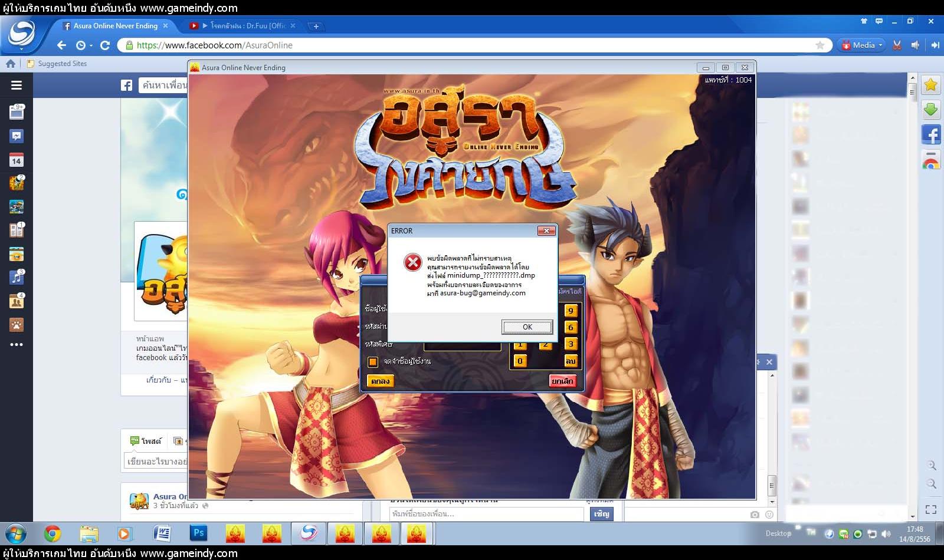The image size is (944, 560).
Task: Click the Facebook logo in the header
Action: [126, 85]
